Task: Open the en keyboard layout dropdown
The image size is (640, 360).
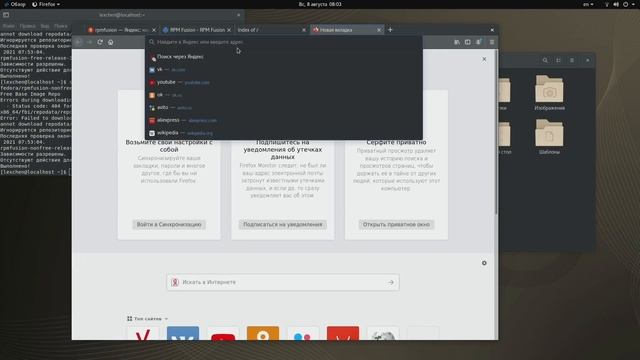Action: 588,4
